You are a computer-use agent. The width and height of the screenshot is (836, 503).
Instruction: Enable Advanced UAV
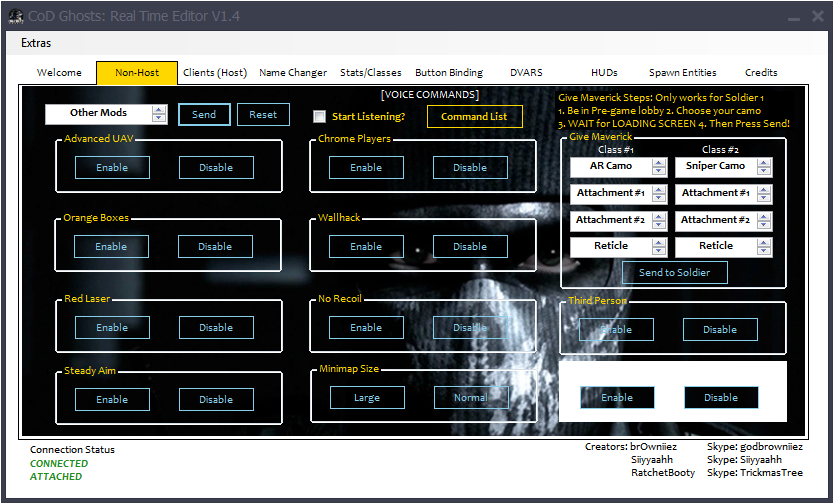click(112, 167)
